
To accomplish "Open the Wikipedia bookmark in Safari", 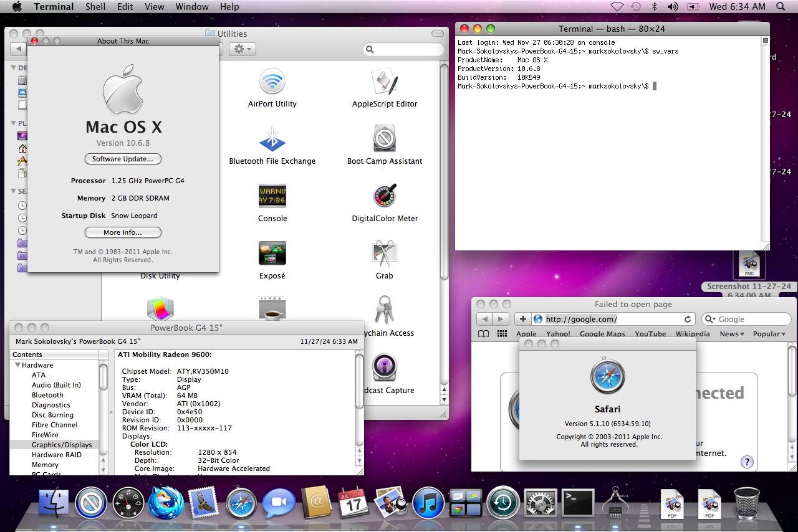I will [x=693, y=334].
